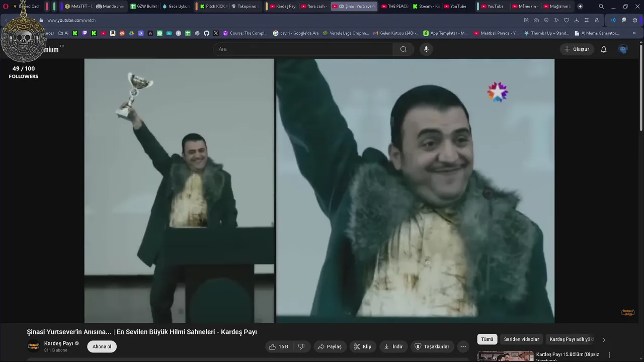This screenshot has height=362, width=644.
Task: Open the GitHub bookmark icon
Action: (206, 33)
